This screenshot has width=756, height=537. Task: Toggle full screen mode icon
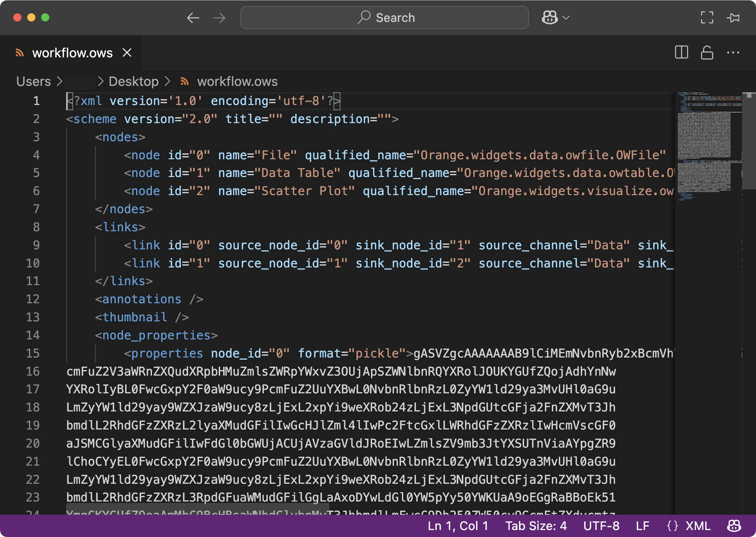(707, 17)
